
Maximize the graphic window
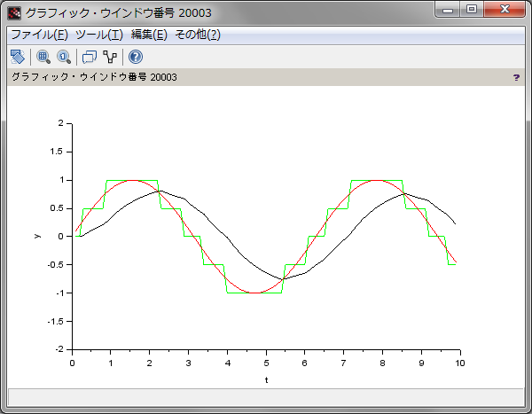[472, 10]
